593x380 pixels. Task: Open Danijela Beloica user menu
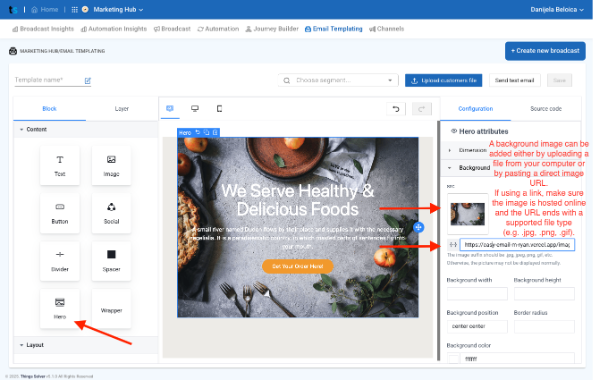[x=557, y=10]
